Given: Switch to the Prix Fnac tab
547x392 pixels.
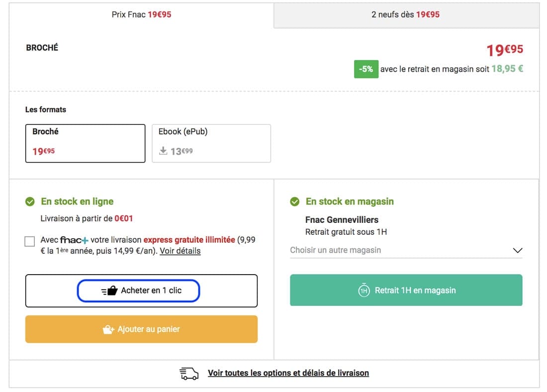Looking at the screenshot, I should click(141, 15).
